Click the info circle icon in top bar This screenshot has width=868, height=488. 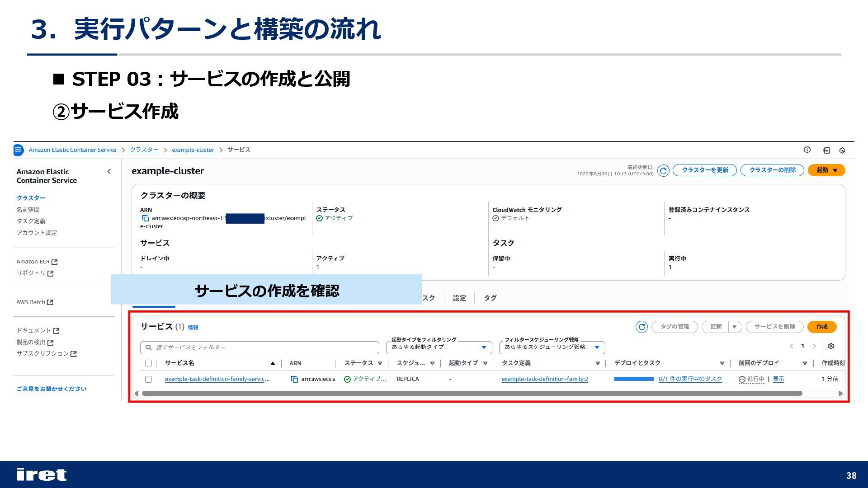[x=807, y=150]
